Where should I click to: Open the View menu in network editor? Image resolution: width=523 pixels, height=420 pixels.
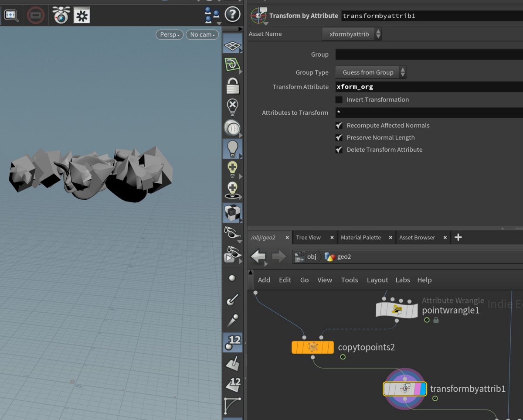325,280
